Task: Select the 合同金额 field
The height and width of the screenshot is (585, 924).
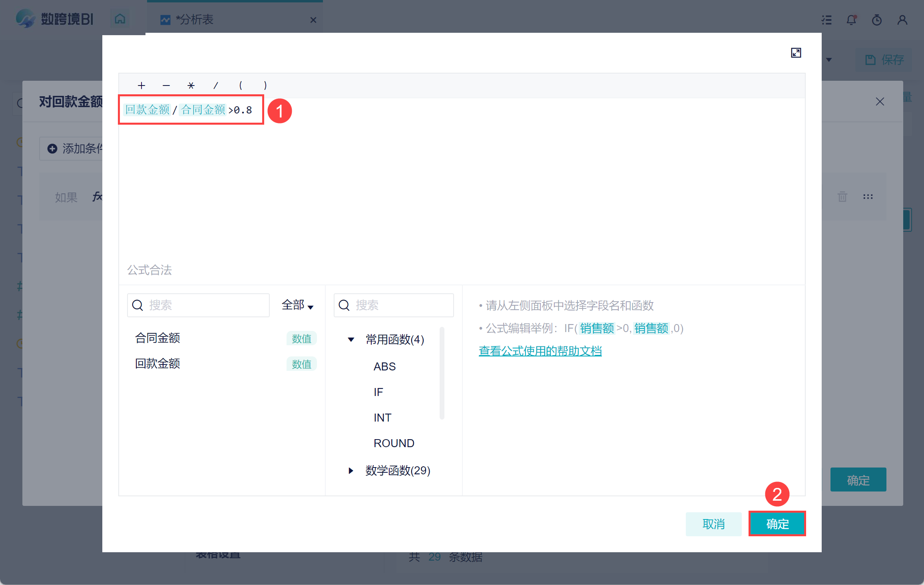Action: (x=157, y=338)
